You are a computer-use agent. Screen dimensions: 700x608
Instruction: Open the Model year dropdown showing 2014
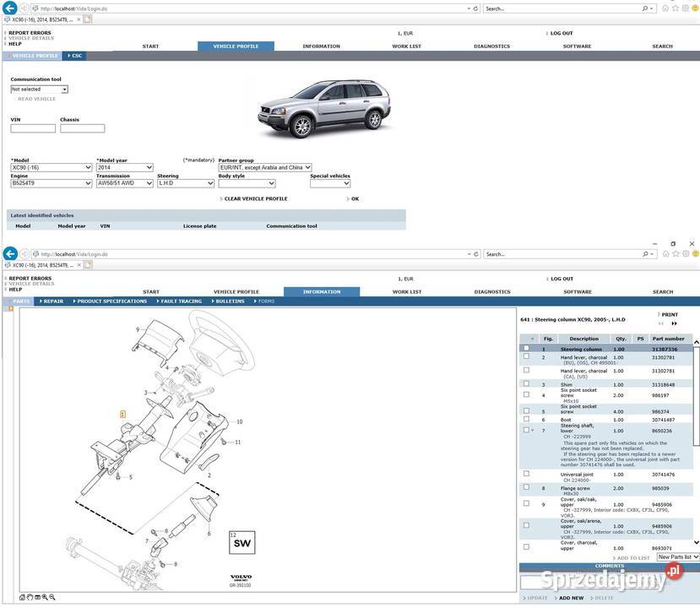pos(125,167)
